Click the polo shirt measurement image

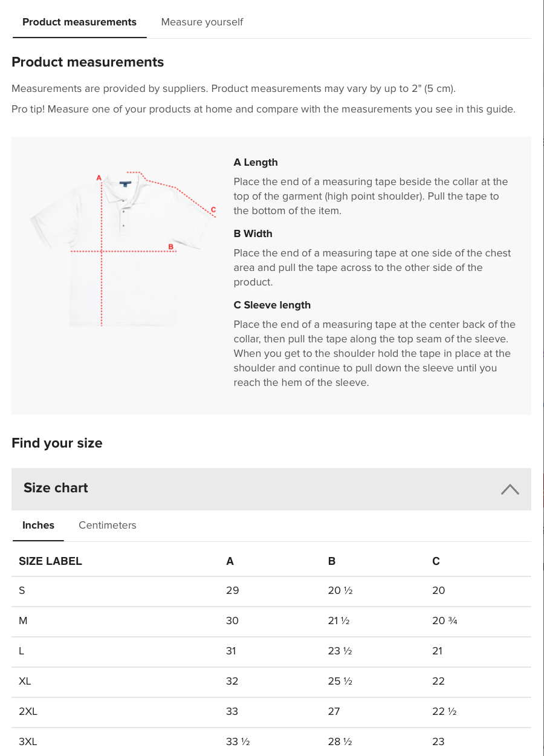click(x=121, y=248)
